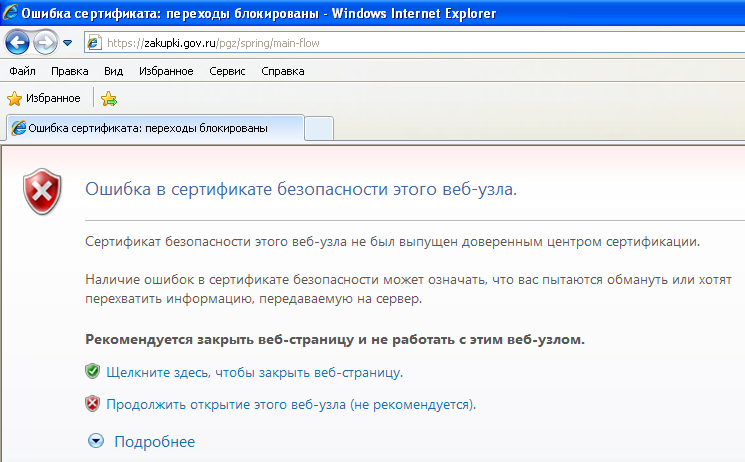Screen dimensions: 745x462
Task: Select the Ошибка сертификата tab
Action: pyautogui.click(x=155, y=128)
